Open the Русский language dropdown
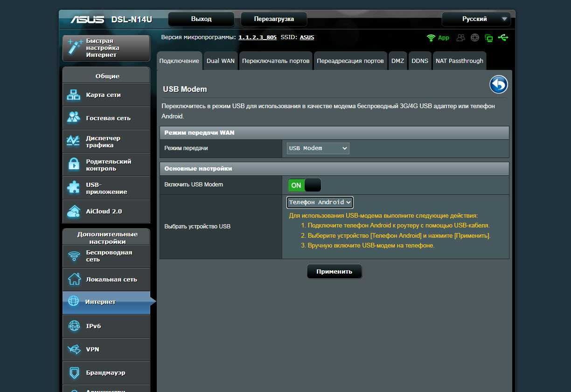This screenshot has width=571, height=392. (x=476, y=19)
